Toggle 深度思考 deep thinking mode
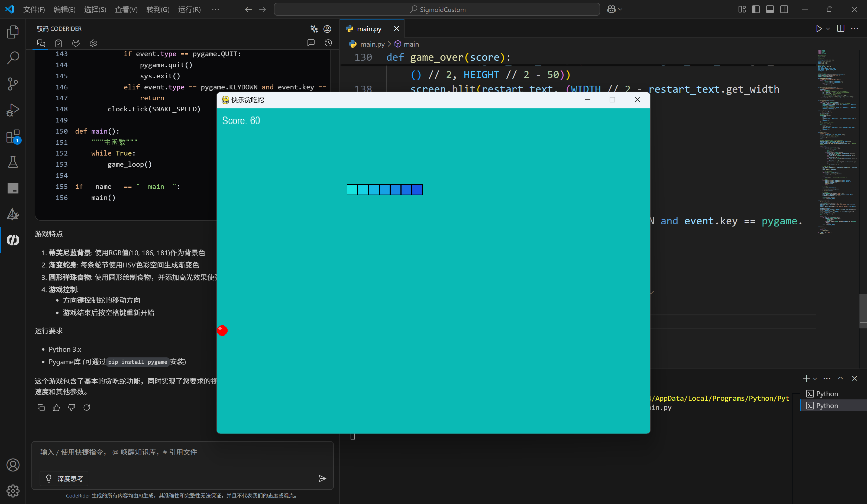 tap(64, 478)
